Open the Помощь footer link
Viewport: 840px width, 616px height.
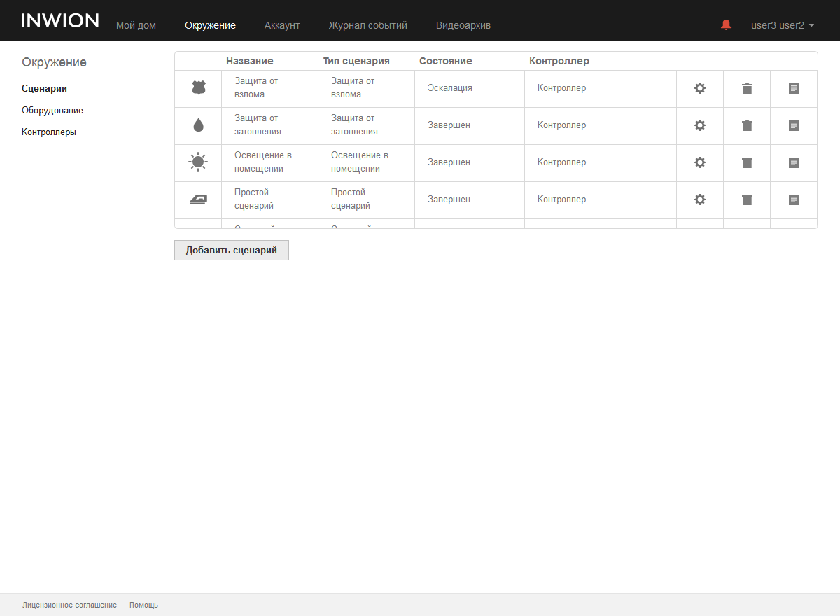143,605
